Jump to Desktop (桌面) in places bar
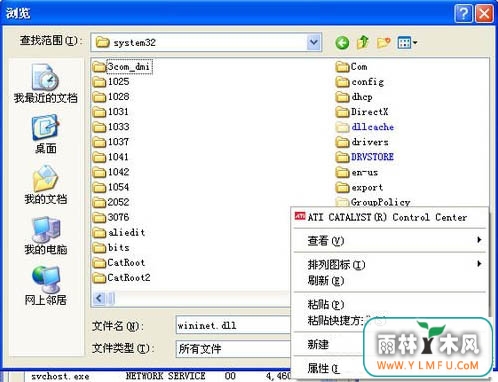The height and width of the screenshot is (382, 498). point(45,134)
